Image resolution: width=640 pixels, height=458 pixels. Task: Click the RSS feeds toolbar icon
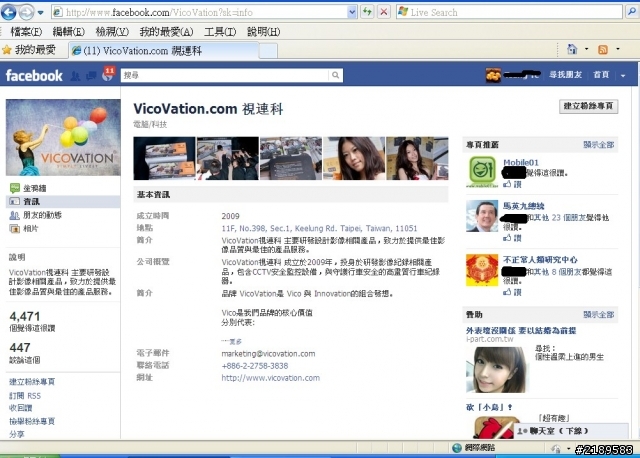[x=603, y=49]
